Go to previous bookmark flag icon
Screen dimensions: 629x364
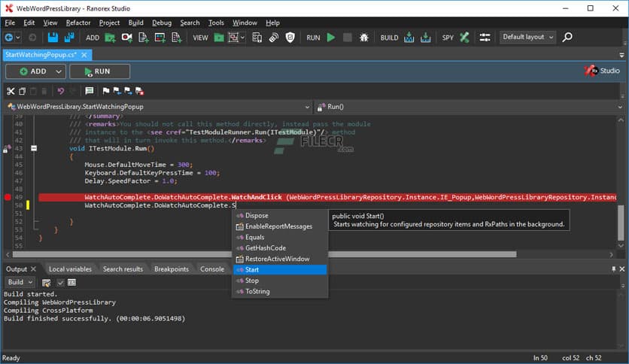[117, 91]
